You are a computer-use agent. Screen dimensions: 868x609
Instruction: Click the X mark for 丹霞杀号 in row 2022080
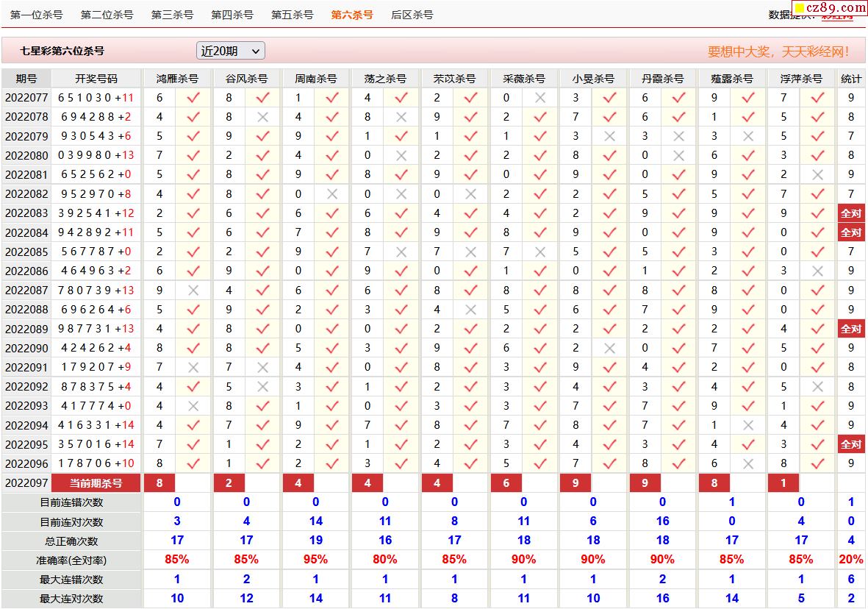pyautogui.click(x=678, y=156)
